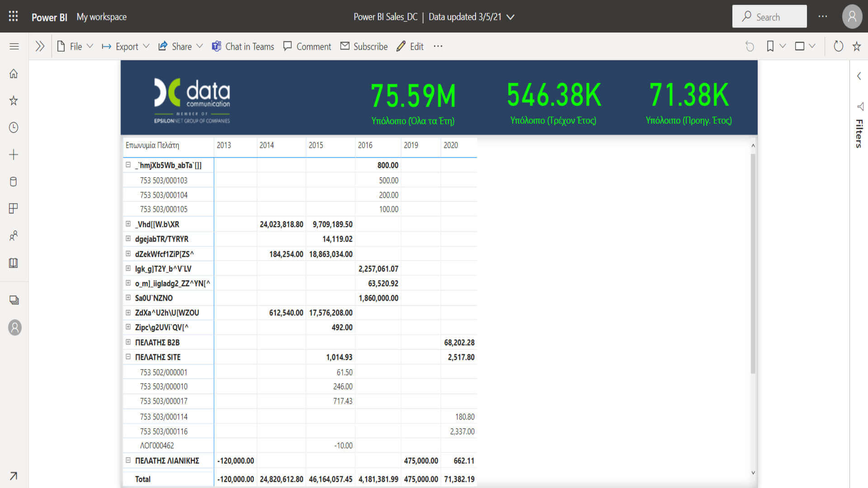Image resolution: width=868 pixels, height=488 pixels.
Task: Expand the _Vhd[[W.b\XR row
Action: (128, 224)
